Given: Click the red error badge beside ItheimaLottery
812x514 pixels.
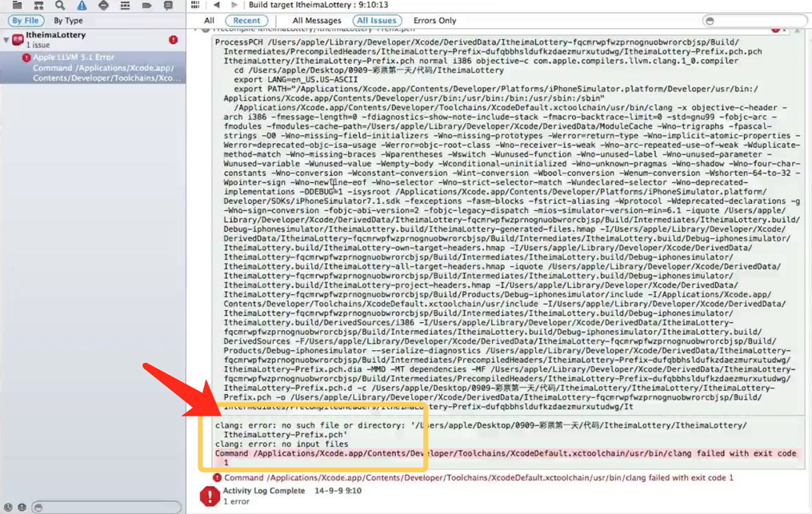Looking at the screenshot, I should [174, 40].
